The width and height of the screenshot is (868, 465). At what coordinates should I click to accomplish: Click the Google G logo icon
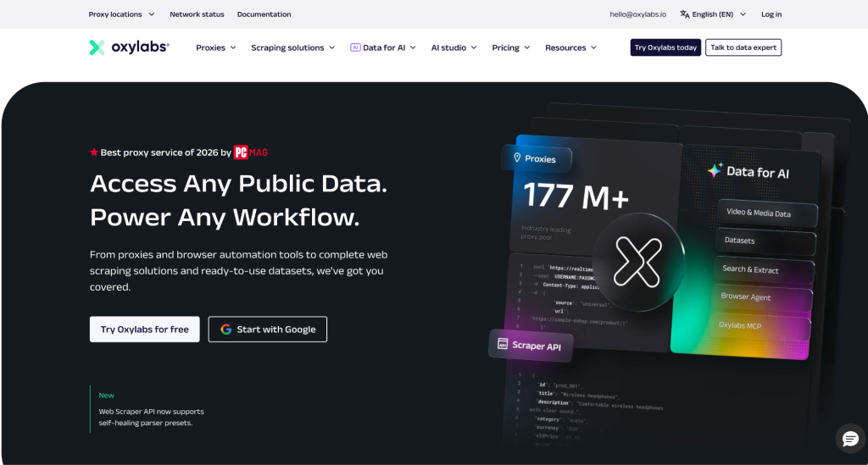(225, 329)
